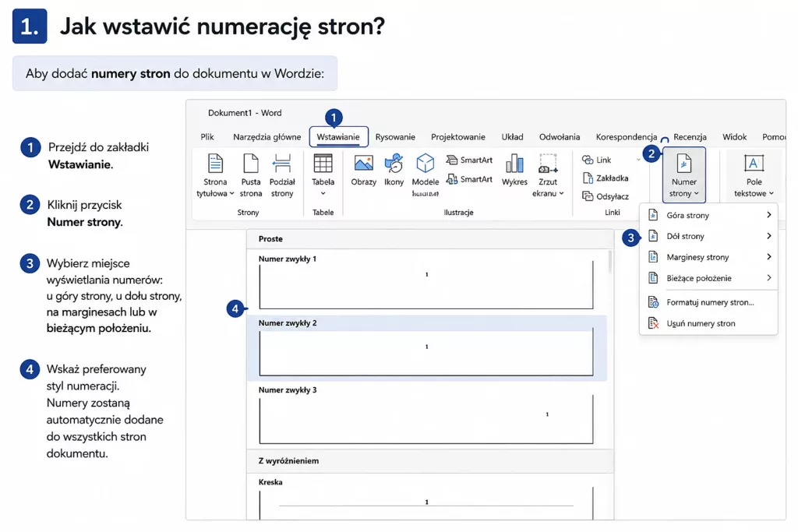This screenshot has width=798, height=532.
Task: Open the Recenzja tab
Action: point(690,137)
